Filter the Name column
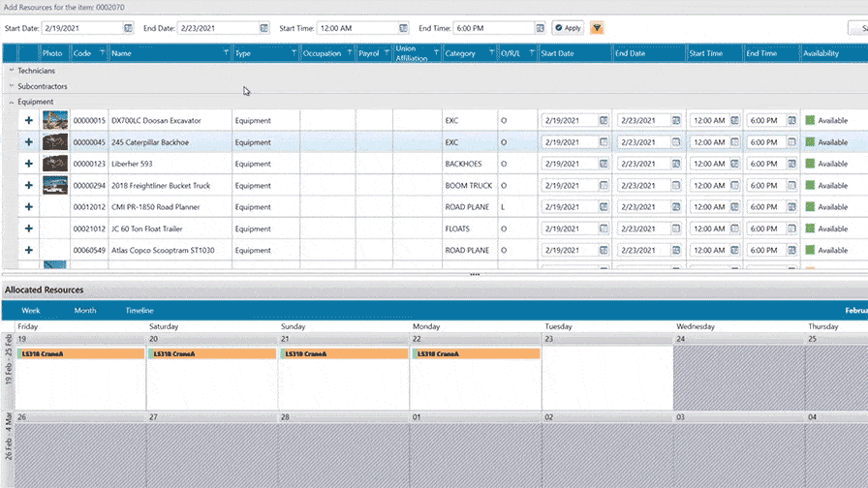This screenshot has height=488, width=868. [x=226, y=52]
